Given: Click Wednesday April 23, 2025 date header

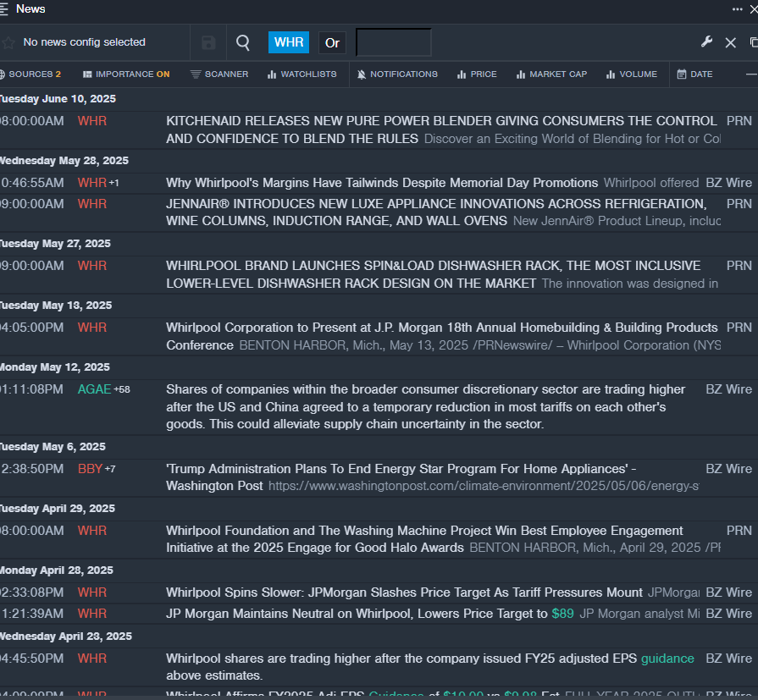Looking at the screenshot, I should tap(66, 637).
